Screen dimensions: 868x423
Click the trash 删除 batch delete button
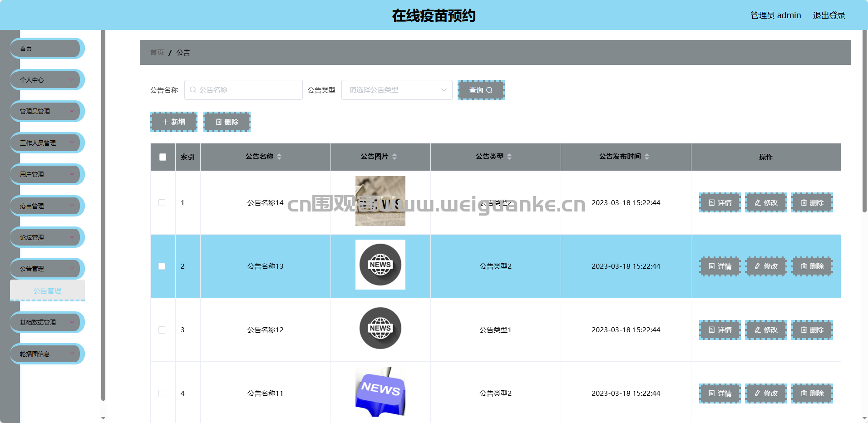coord(227,122)
